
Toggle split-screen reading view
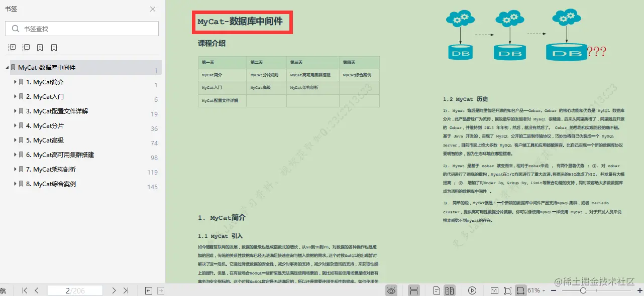[x=414, y=290]
